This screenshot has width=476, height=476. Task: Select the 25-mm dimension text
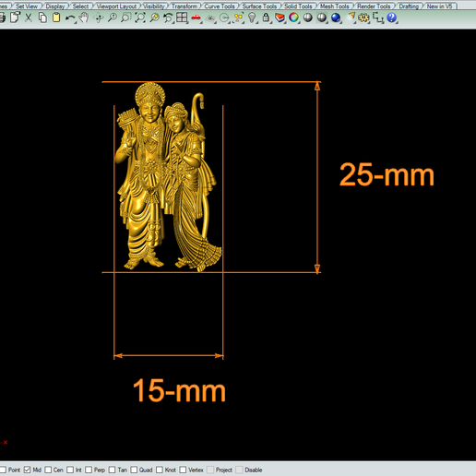coord(387,174)
